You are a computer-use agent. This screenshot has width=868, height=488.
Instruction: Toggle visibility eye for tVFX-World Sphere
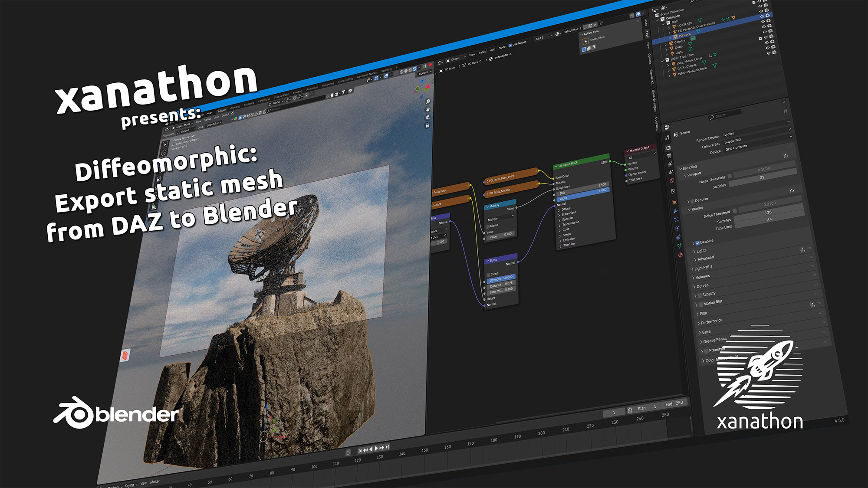click(x=769, y=53)
